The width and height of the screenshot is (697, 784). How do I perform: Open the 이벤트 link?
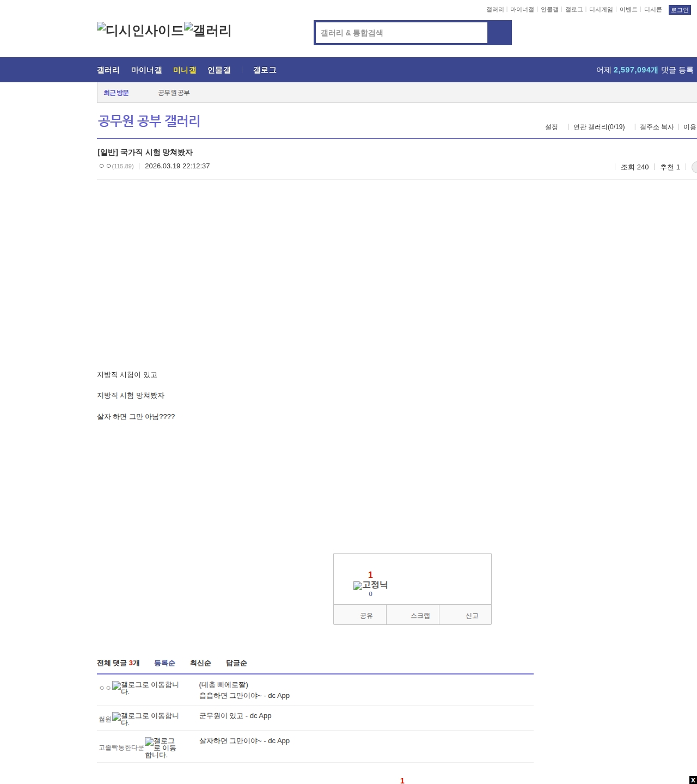(628, 10)
